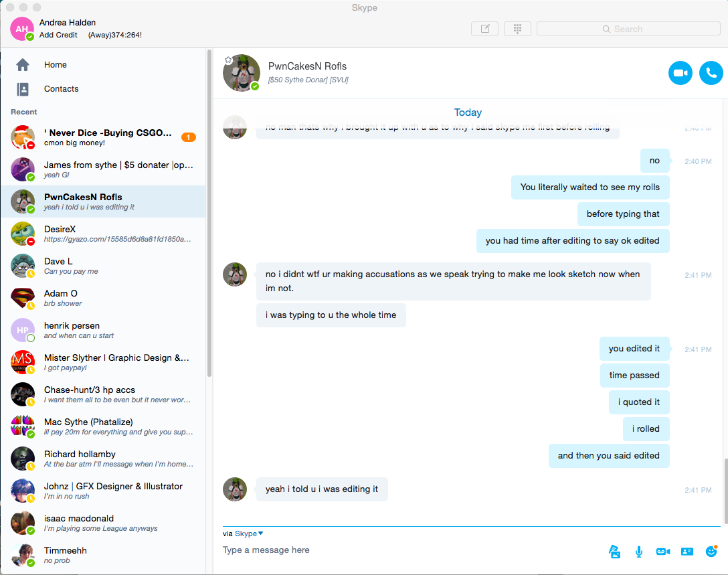Click the 'You literally waited to see my rolls' message
The image size is (728, 575).
(590, 187)
